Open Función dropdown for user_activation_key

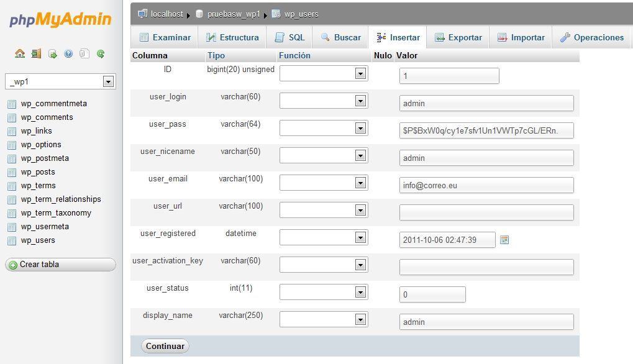[324, 265]
